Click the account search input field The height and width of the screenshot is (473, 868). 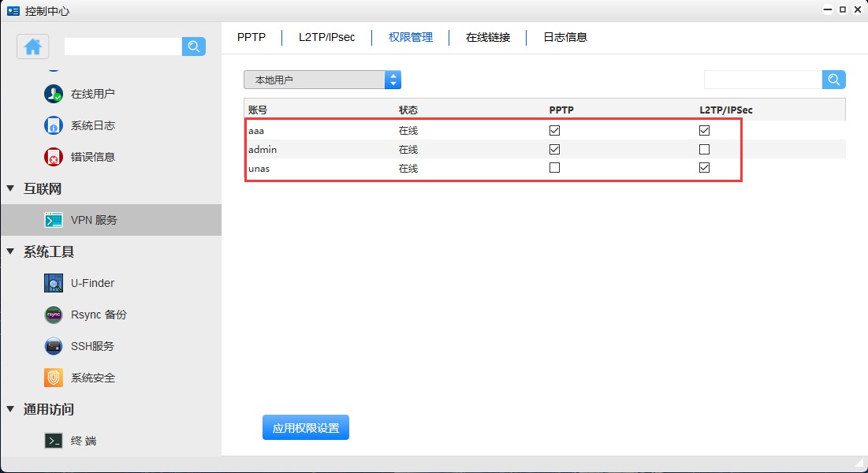tap(762, 80)
